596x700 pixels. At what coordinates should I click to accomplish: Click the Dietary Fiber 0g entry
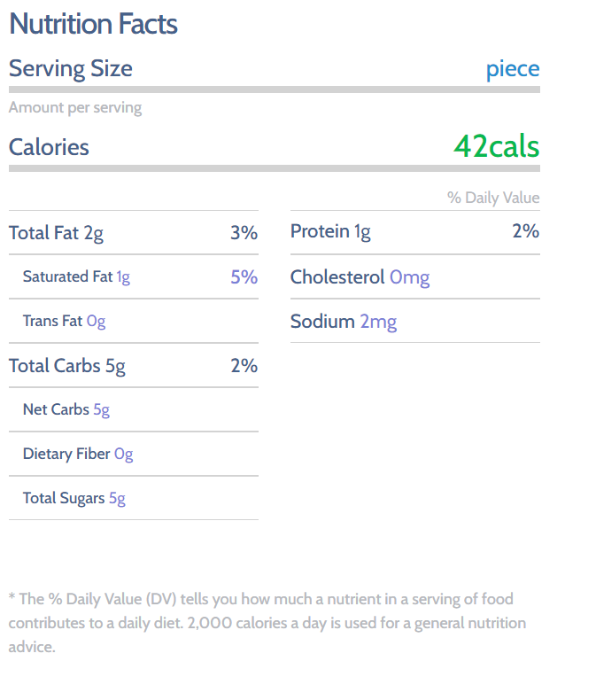(78, 454)
